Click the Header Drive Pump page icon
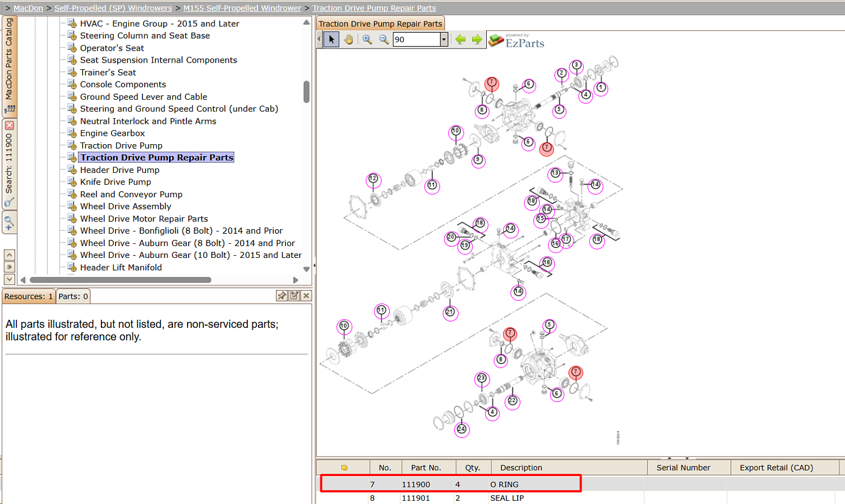The width and height of the screenshot is (845, 504). [72, 170]
